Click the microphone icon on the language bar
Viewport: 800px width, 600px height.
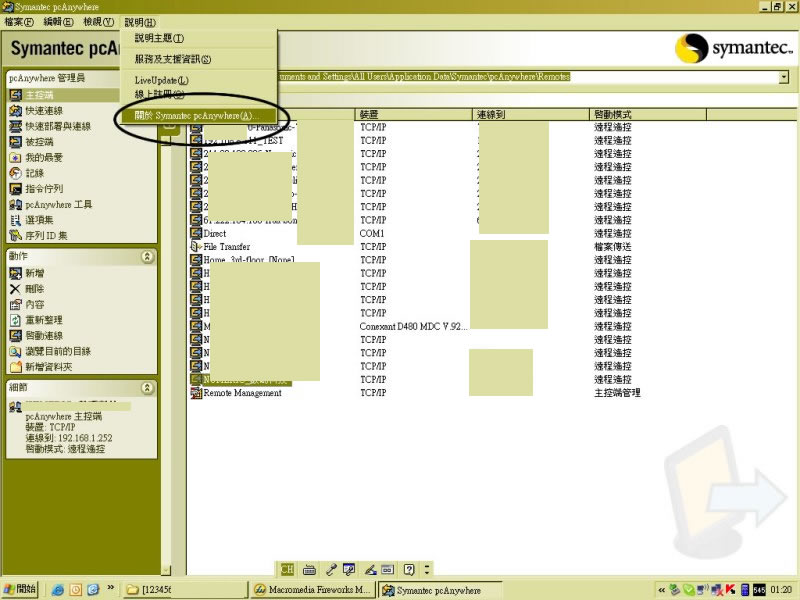pyautogui.click(x=331, y=569)
